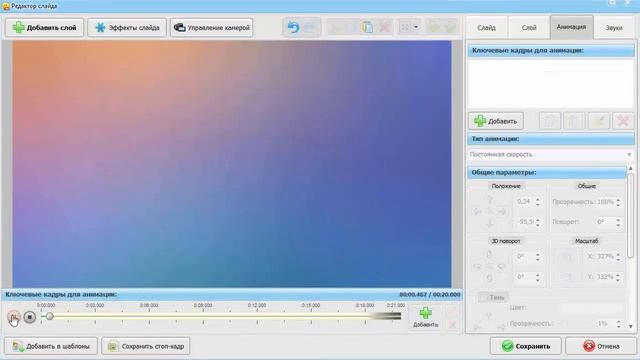The width and height of the screenshot is (640, 360).
Task: Click the icon on Сохранить стоп-кадр button
Action: click(x=113, y=346)
